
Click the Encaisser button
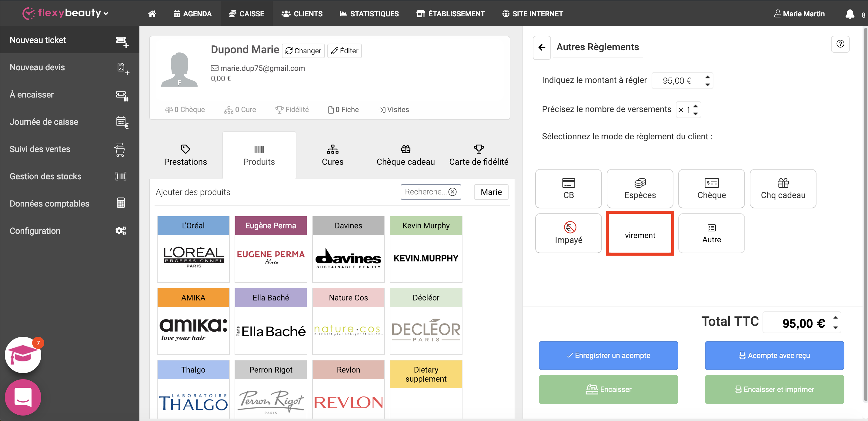coord(608,389)
